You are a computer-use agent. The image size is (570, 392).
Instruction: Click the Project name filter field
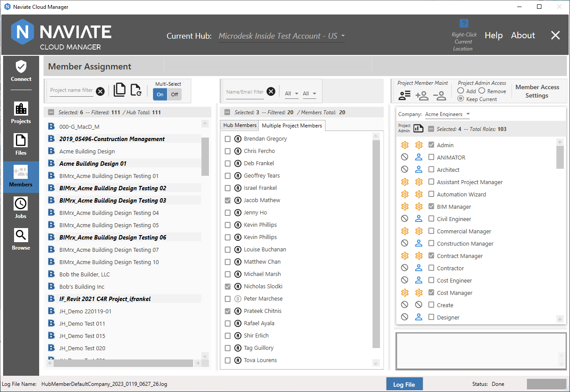pyautogui.click(x=71, y=91)
